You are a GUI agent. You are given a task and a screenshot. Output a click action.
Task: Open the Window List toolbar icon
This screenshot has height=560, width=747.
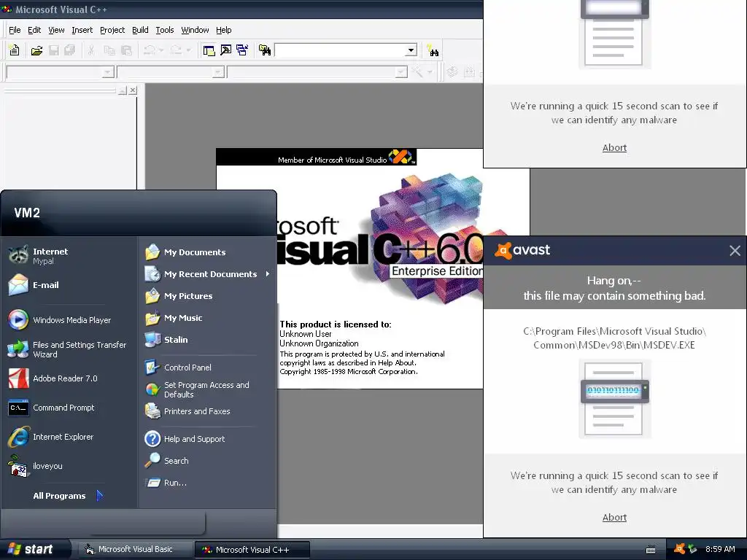tap(242, 50)
